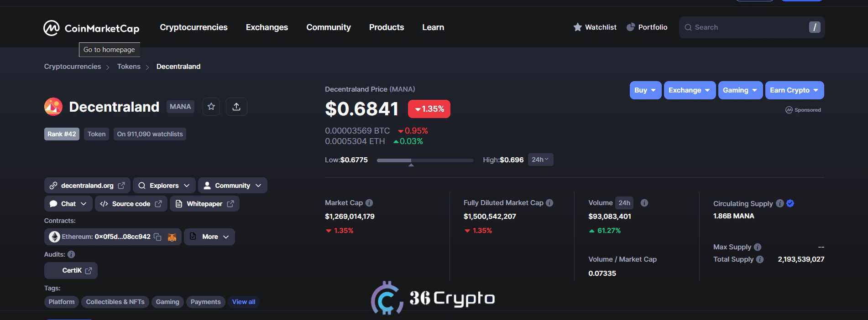Expand the Community links dropdown

coord(233,186)
